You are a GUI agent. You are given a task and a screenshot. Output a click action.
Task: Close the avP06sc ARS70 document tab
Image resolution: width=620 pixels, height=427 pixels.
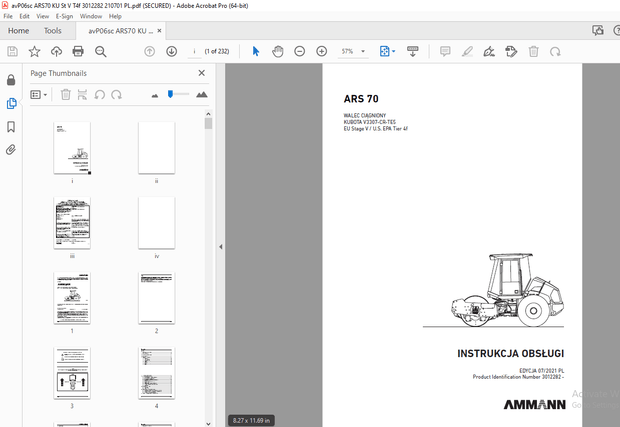[x=159, y=30]
